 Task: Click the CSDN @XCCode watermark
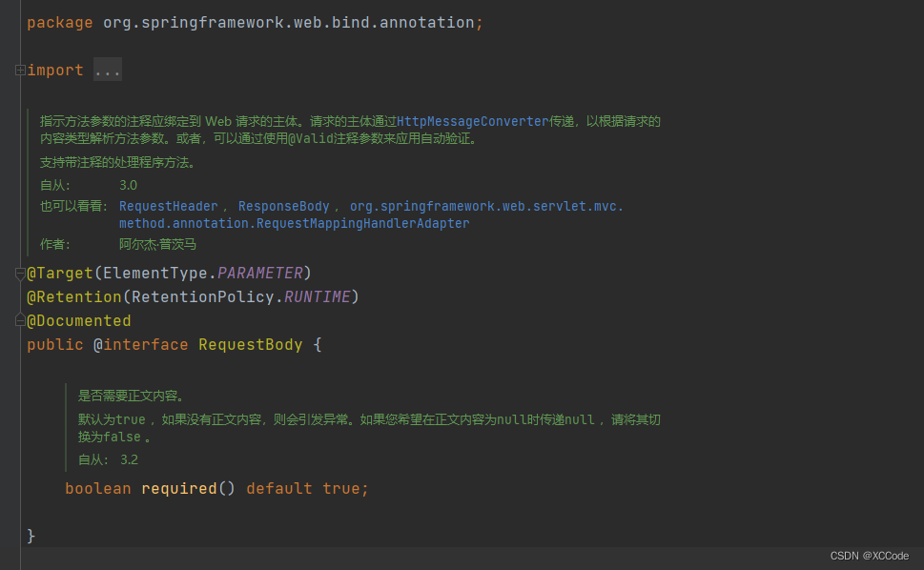870,556
